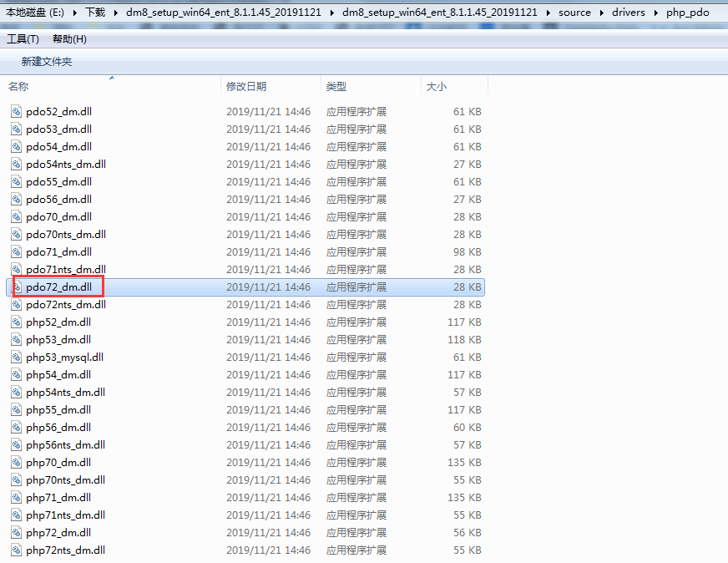Navigate to 下载 folder in breadcrumb
The width and height of the screenshot is (728, 563).
point(95,13)
